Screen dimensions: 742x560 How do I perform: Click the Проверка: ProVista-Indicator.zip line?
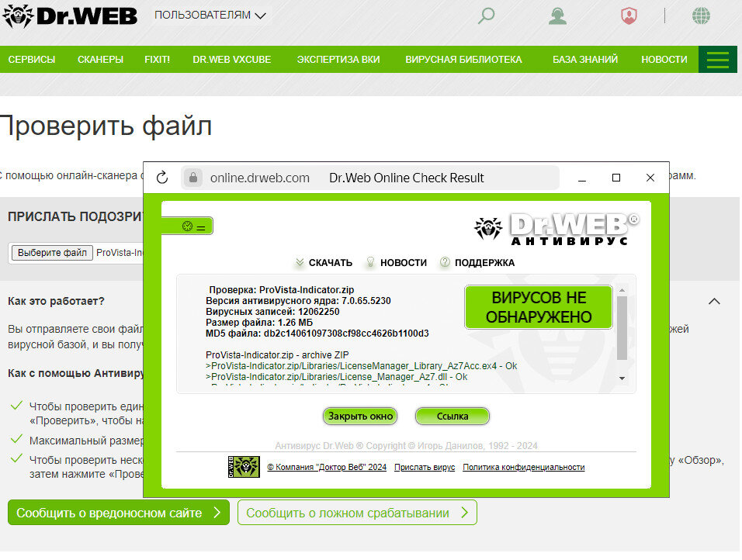282,290
